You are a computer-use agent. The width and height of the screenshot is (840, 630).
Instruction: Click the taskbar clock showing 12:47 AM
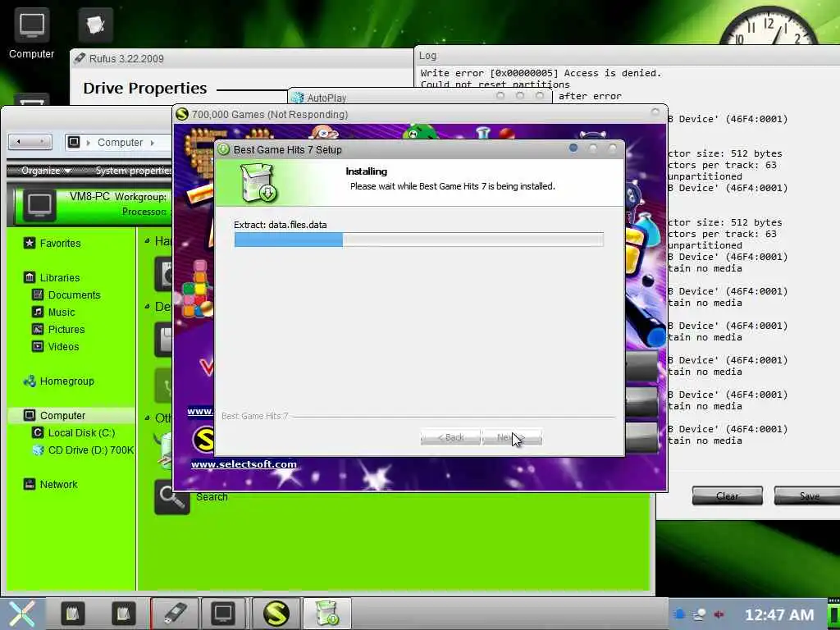779,615
